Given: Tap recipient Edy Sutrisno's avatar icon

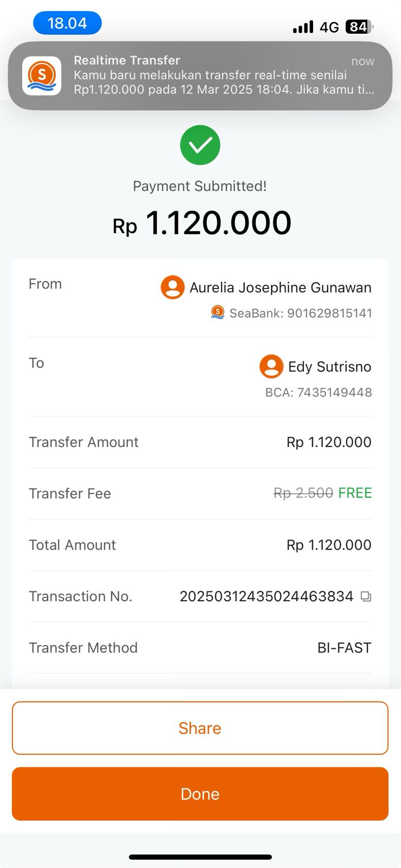Looking at the screenshot, I should pyautogui.click(x=271, y=367).
